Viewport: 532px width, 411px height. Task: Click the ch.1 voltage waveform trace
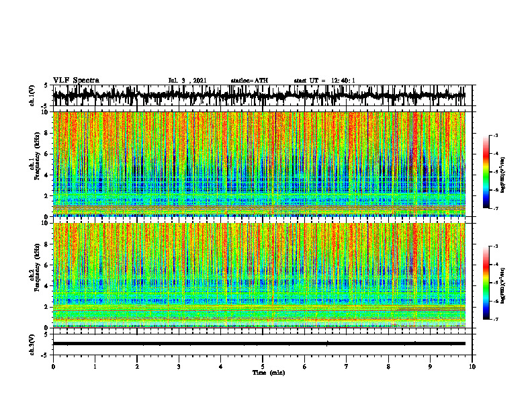click(259, 95)
